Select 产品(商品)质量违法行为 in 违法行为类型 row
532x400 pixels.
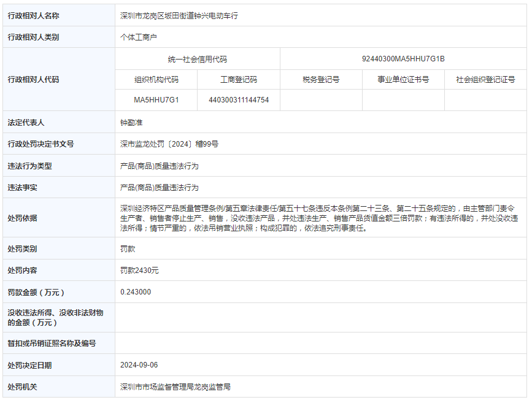coord(160,166)
